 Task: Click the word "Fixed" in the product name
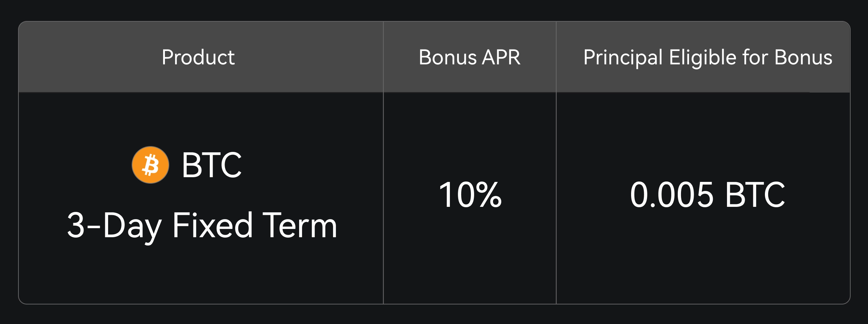(212, 226)
